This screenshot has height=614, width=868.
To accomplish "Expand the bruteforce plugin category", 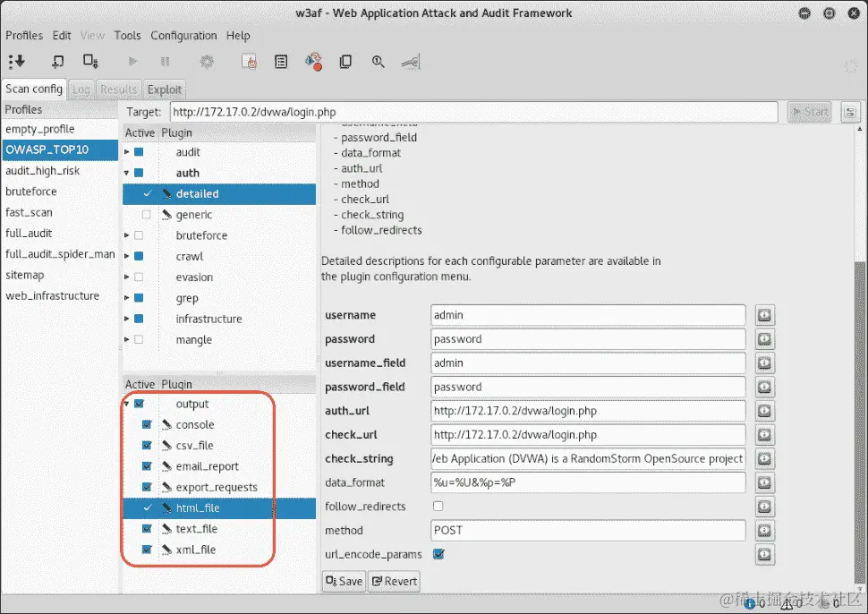I will pos(127,235).
